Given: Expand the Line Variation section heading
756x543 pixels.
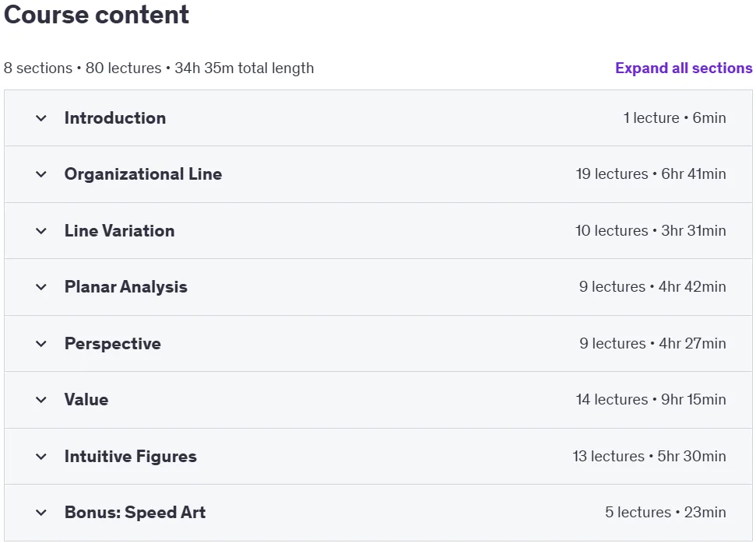Looking at the screenshot, I should (120, 231).
